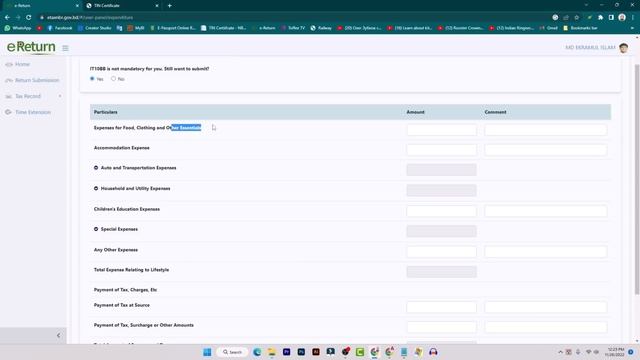Open the Windows Start menu
The height and width of the screenshot is (360, 640).
click(x=207, y=352)
